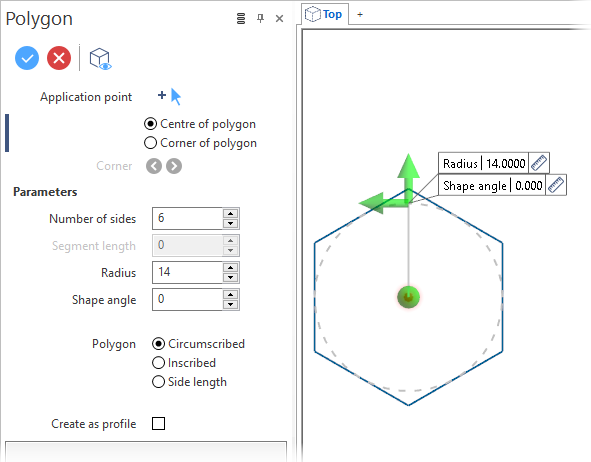Increase Shape angle with up arrow
Viewport: 591px width, 462px height.
230,294
